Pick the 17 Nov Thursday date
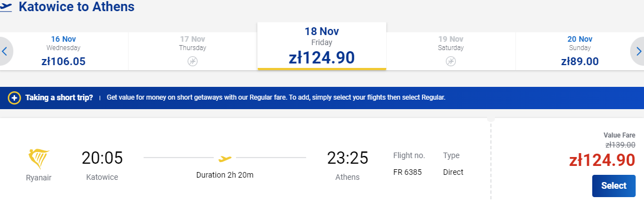644x201 pixels. click(193, 51)
